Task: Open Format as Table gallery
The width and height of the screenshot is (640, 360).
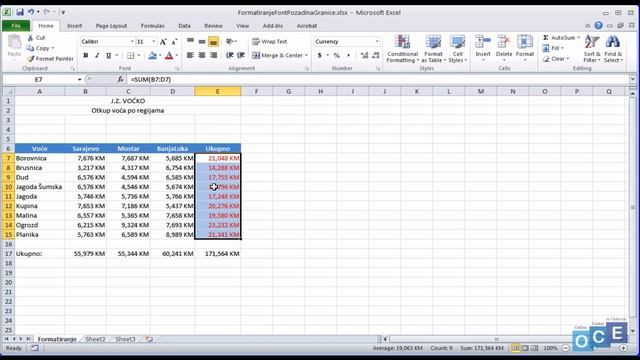Action: [433, 49]
